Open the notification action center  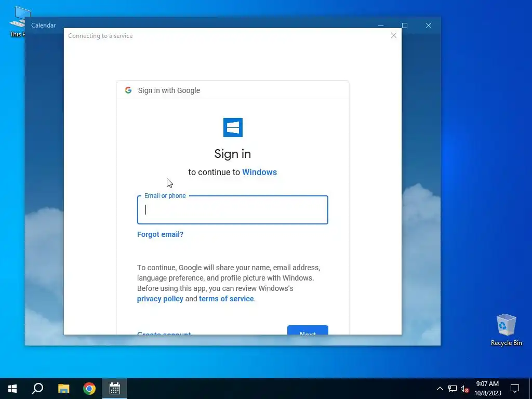click(x=515, y=389)
